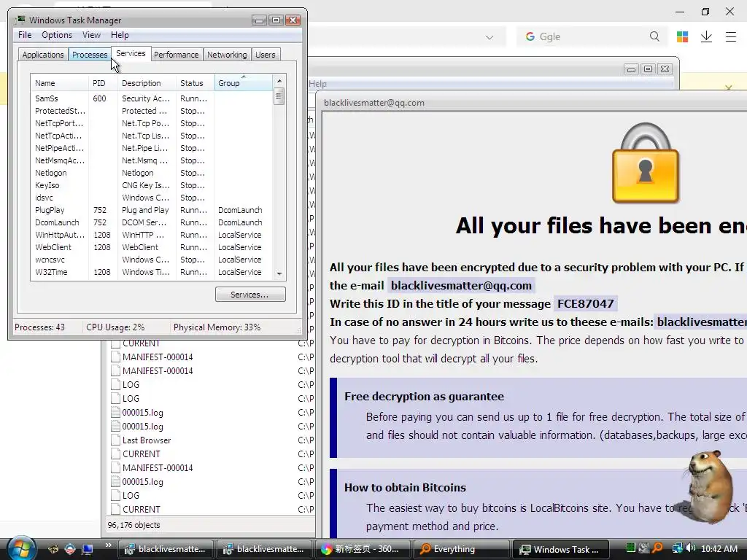Click the 96,176 objects status bar

209,525
